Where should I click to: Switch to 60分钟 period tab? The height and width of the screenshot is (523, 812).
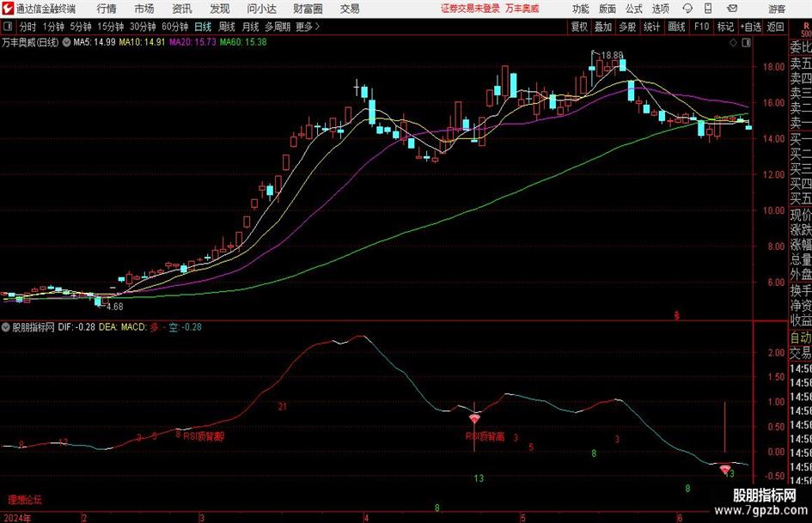[174, 27]
